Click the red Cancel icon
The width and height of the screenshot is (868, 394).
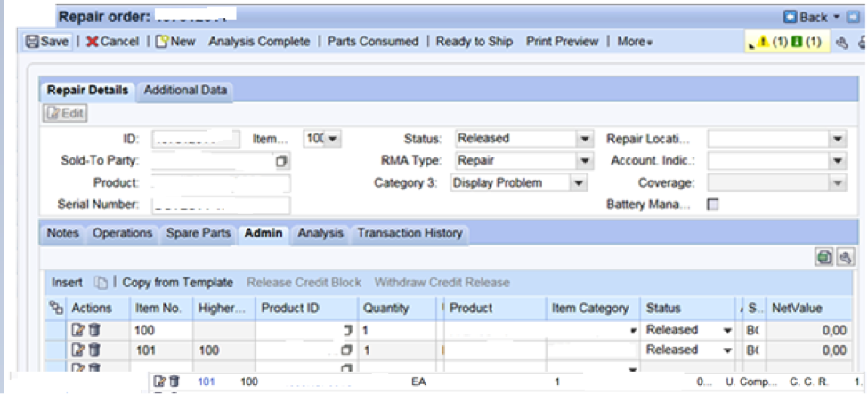93,42
